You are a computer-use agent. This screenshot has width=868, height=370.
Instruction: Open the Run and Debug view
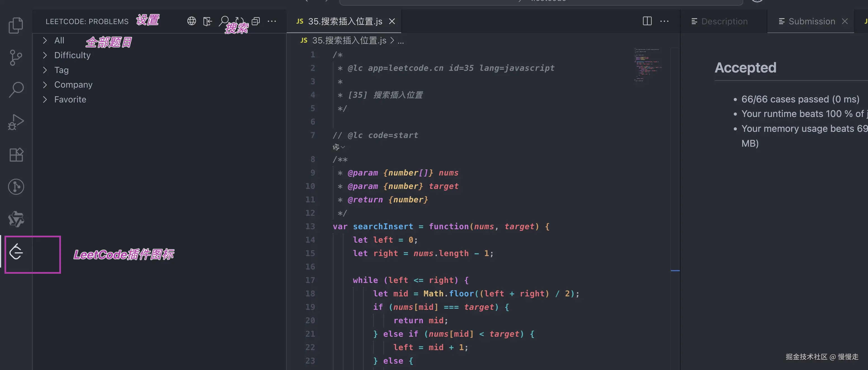pos(16,122)
